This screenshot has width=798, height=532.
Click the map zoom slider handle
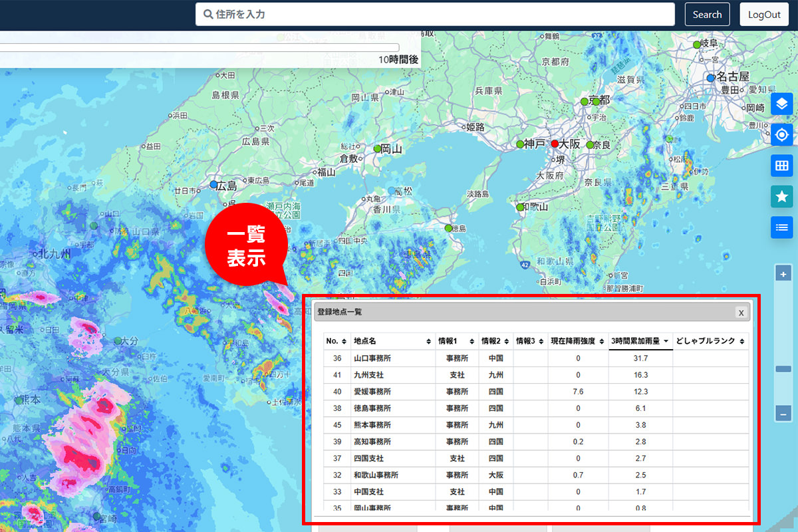click(783, 369)
